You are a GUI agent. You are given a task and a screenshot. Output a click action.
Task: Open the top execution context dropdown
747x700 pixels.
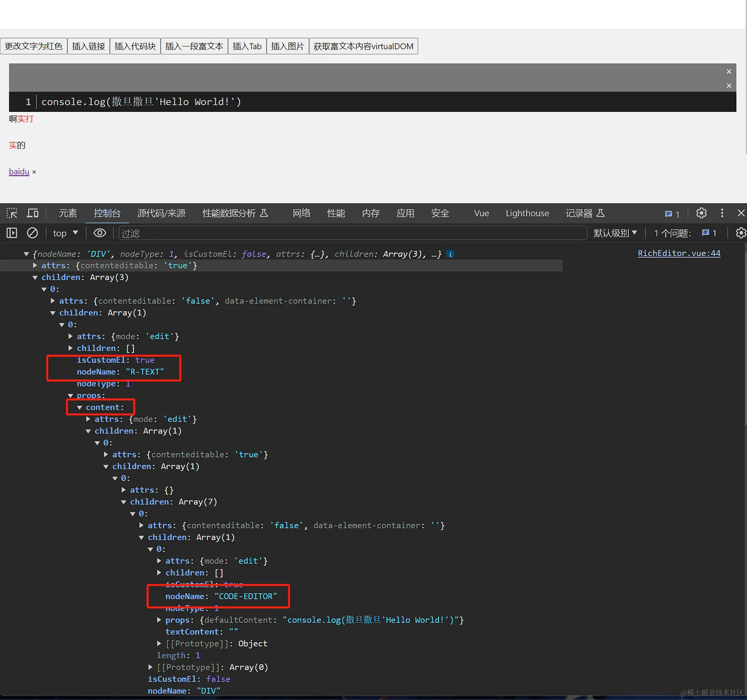click(x=65, y=233)
